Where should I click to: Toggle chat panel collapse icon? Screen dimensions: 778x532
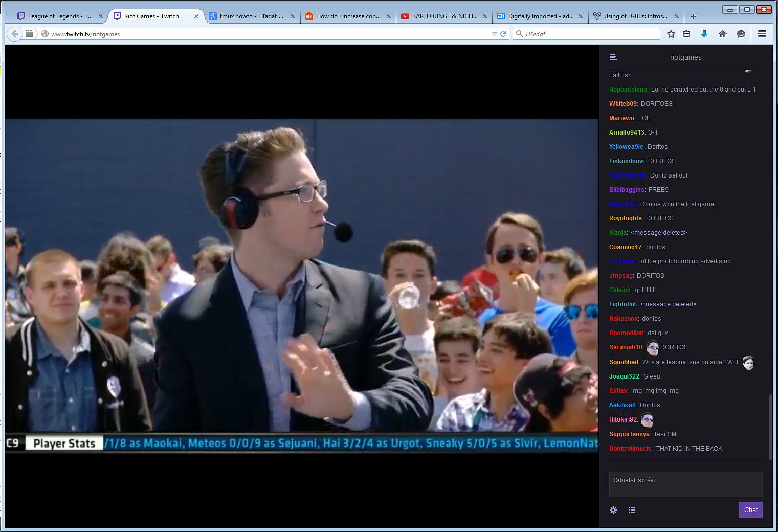(x=613, y=57)
